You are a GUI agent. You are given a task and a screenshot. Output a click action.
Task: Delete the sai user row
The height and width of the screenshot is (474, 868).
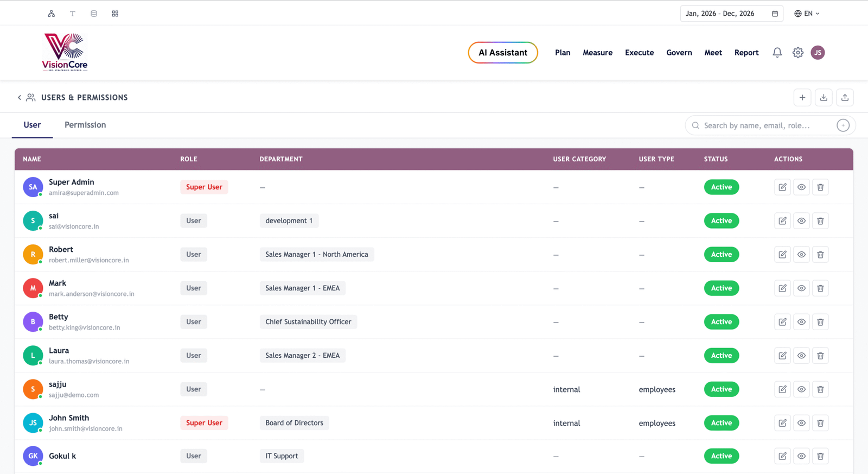tap(820, 221)
